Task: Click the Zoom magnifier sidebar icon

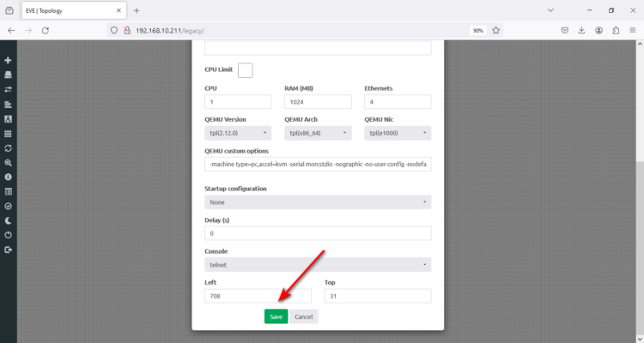Action: coord(8,163)
